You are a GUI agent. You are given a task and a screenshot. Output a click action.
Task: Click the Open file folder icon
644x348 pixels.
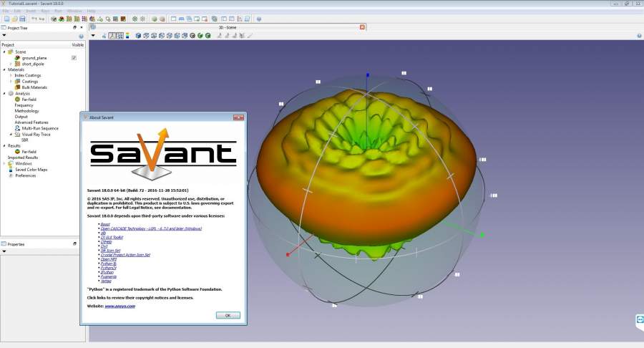(14, 19)
